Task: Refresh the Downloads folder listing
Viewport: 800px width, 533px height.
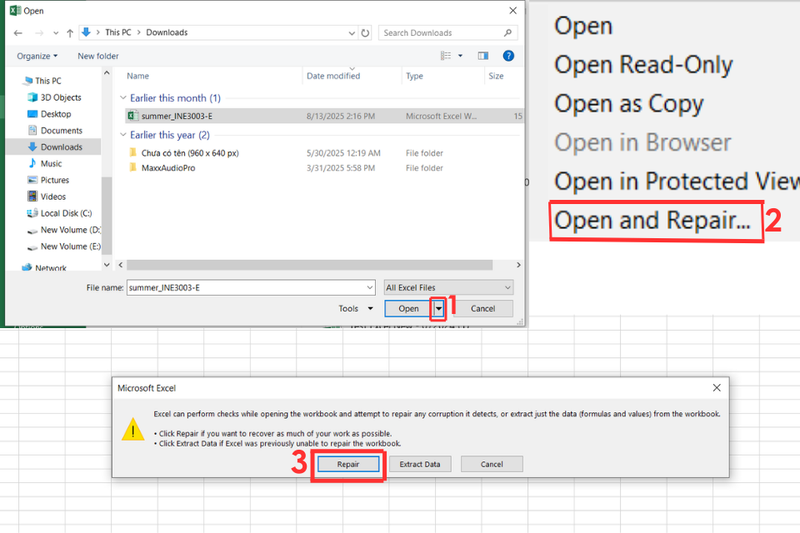Action: point(365,33)
